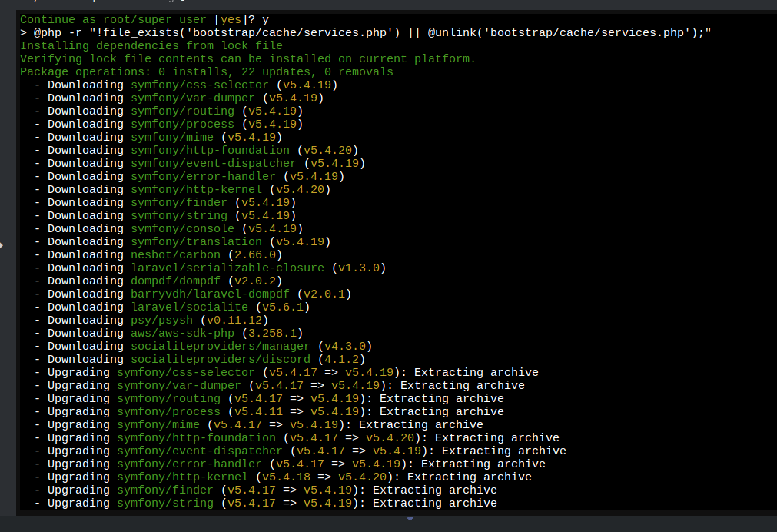Click the Downloading symfony/process line
This screenshot has height=532, width=777.
point(168,124)
